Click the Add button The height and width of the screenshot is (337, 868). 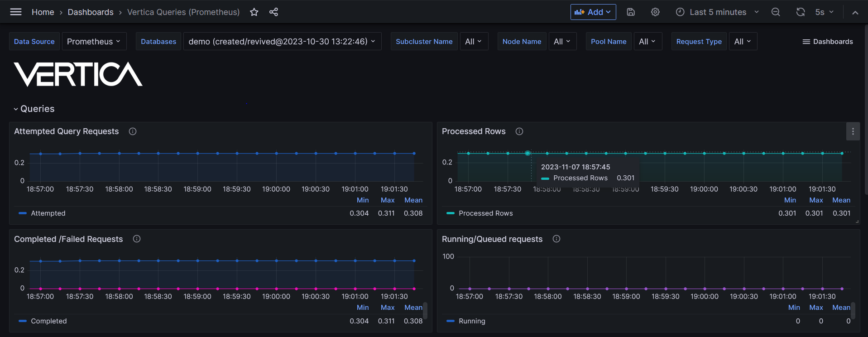point(593,12)
